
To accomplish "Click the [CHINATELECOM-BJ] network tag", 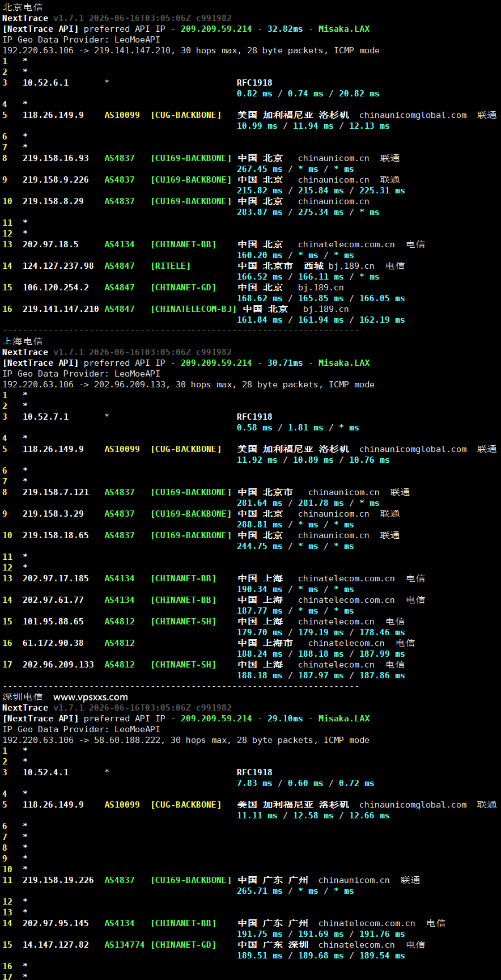I will coord(193,309).
